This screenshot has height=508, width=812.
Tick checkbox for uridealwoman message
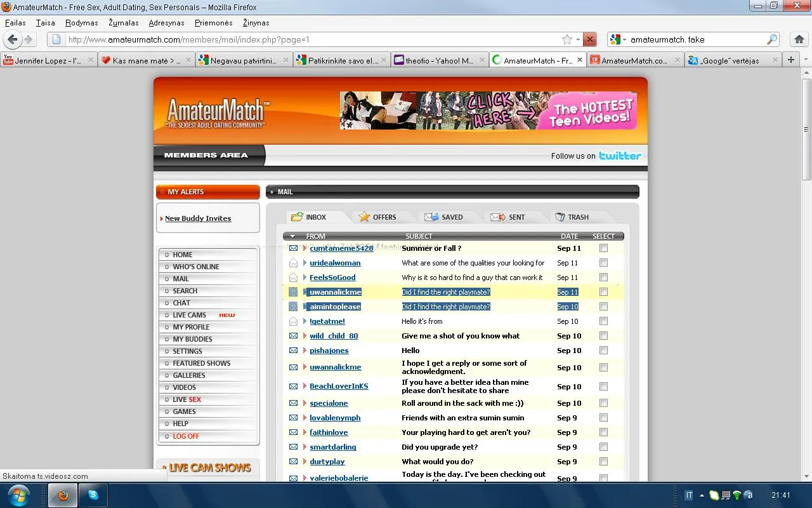point(603,262)
